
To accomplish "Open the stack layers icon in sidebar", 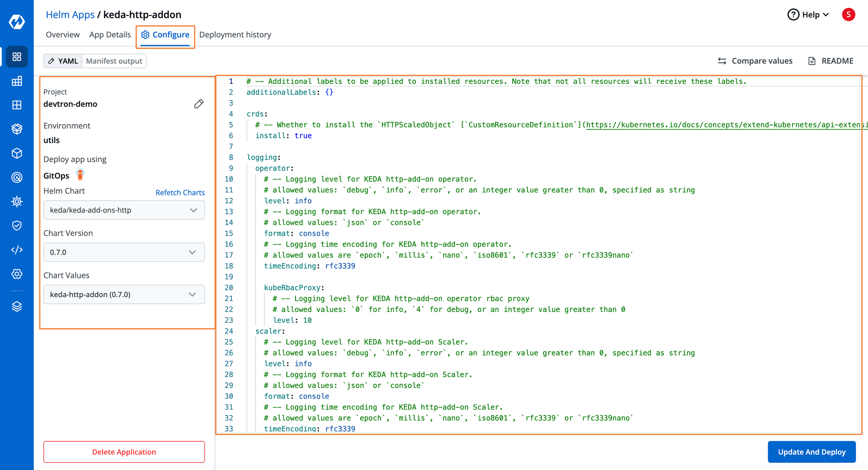I will 17,307.
